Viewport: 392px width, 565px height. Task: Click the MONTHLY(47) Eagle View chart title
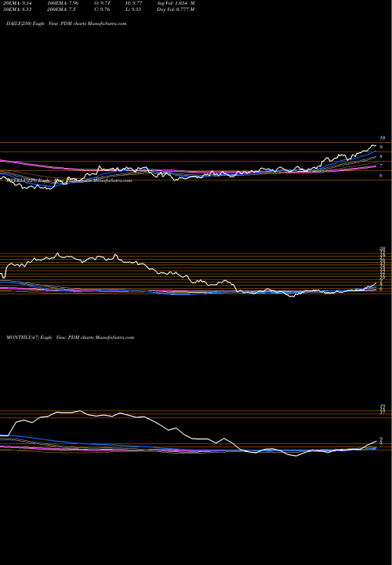tap(71, 337)
